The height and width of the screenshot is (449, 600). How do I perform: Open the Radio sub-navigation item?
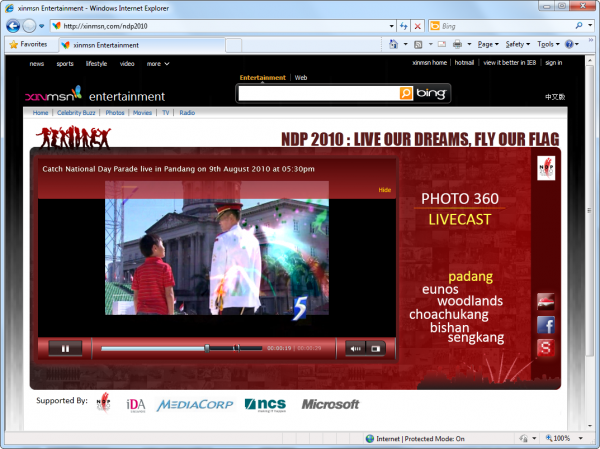(x=187, y=113)
